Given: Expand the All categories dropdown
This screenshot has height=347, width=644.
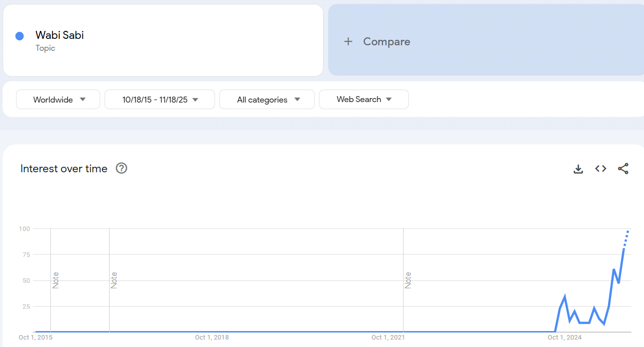Looking at the screenshot, I should 267,100.
